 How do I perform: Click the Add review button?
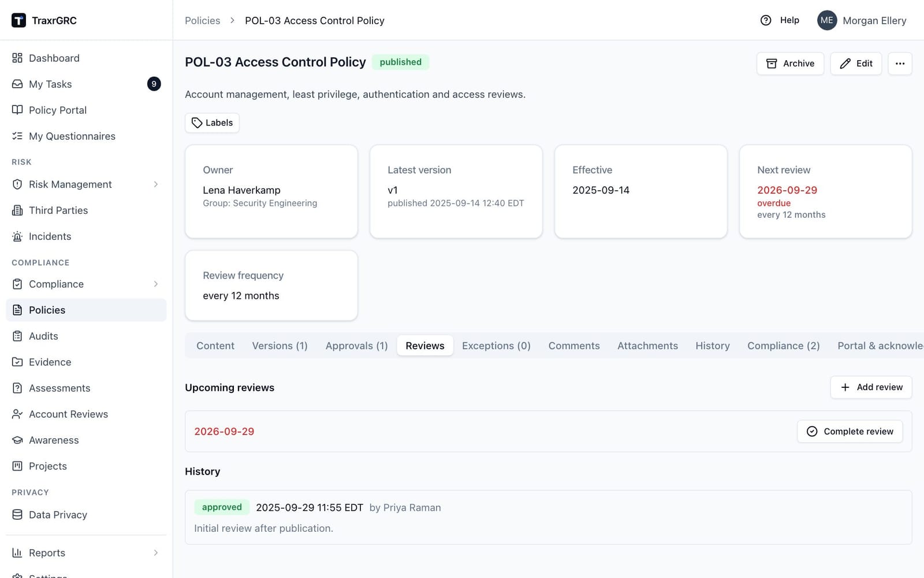[871, 387]
